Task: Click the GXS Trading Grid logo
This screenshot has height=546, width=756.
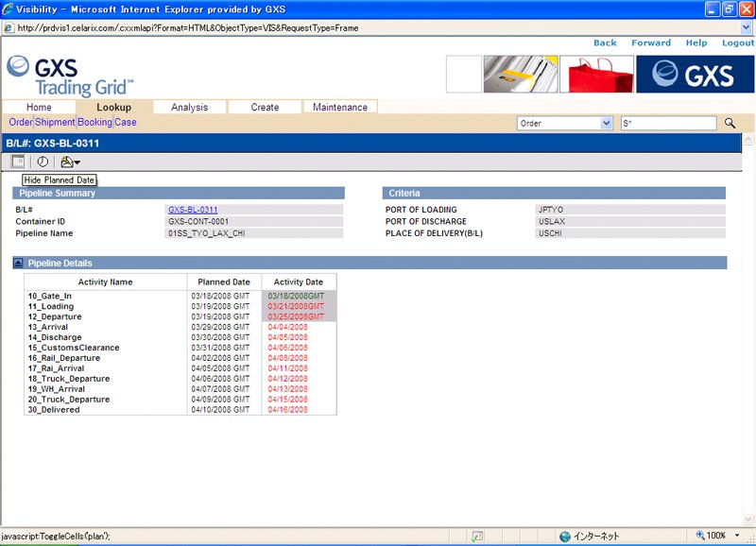Action: 70,76
